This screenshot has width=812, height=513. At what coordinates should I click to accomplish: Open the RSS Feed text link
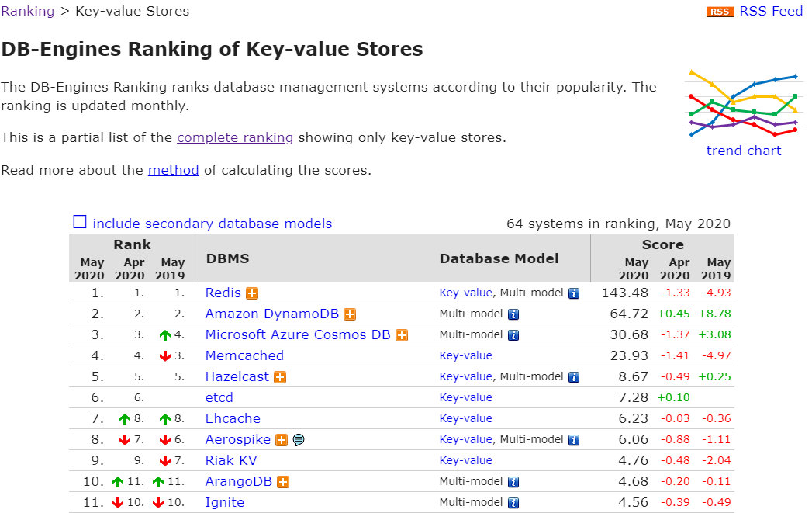pyautogui.click(x=771, y=11)
